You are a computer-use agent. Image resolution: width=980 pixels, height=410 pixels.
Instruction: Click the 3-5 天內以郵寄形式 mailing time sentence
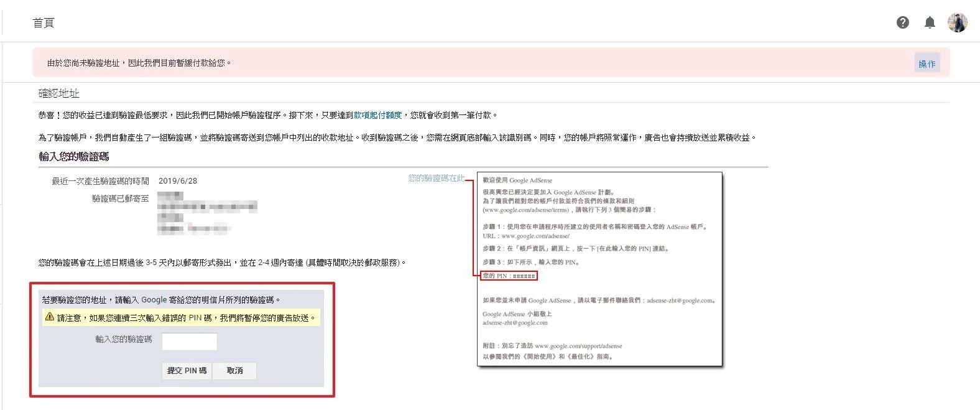pos(223,263)
